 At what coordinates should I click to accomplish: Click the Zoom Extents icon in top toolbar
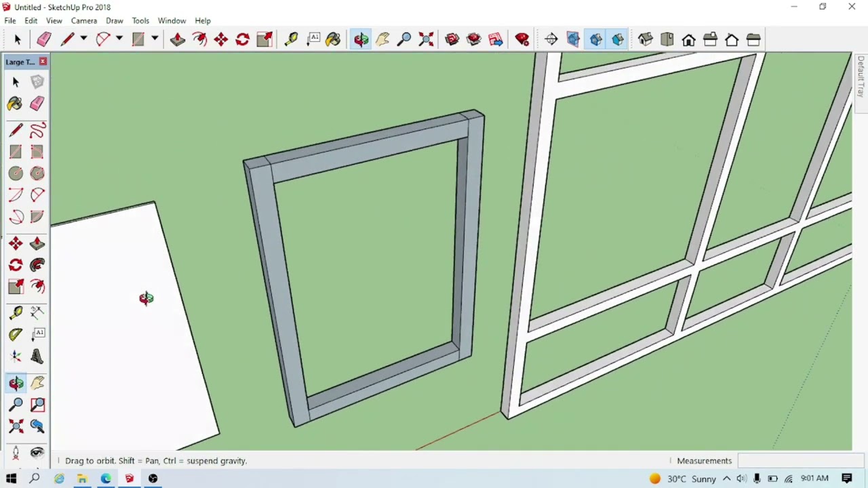426,39
